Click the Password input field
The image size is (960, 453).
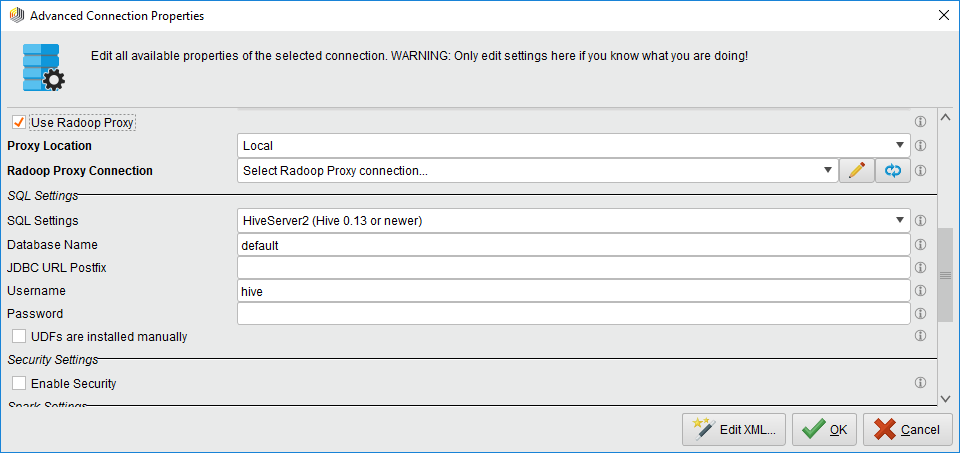(x=573, y=314)
